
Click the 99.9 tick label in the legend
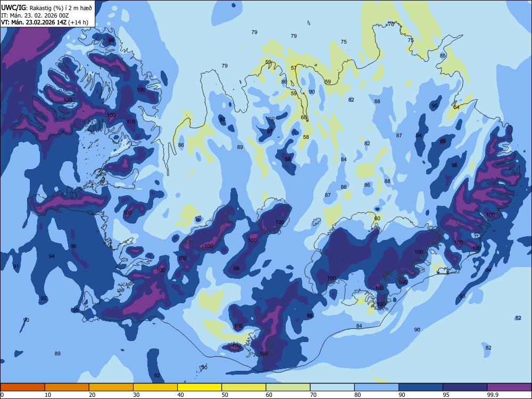tap(493, 395)
